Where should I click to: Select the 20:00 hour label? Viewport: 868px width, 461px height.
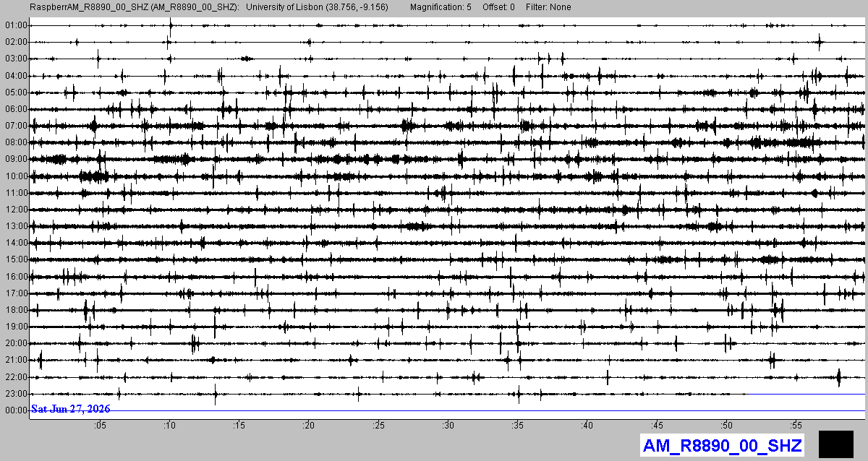click(15, 343)
